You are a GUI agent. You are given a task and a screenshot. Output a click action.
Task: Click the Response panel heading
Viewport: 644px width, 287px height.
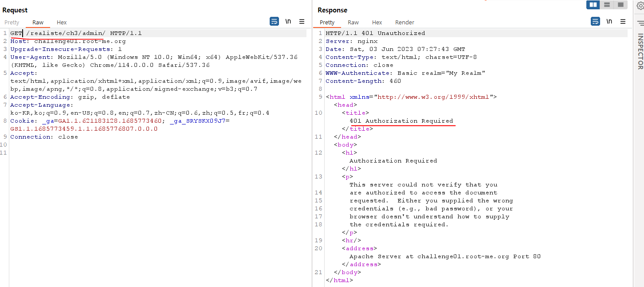pyautogui.click(x=333, y=10)
